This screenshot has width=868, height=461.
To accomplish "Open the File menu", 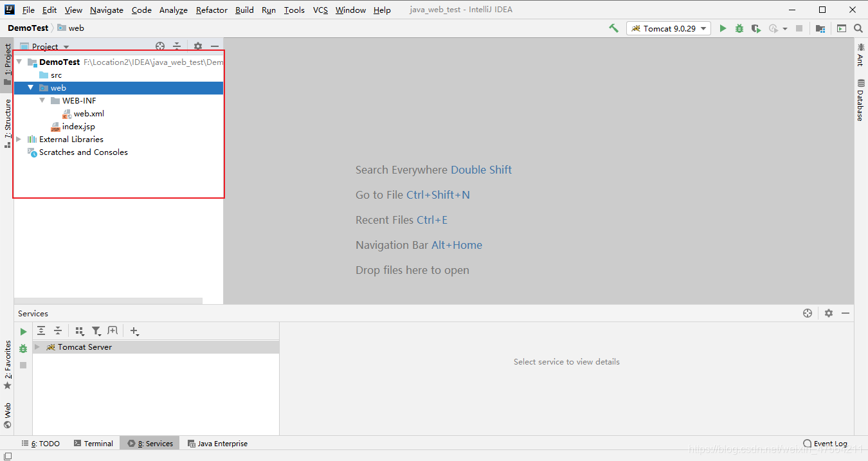I will (x=28, y=10).
